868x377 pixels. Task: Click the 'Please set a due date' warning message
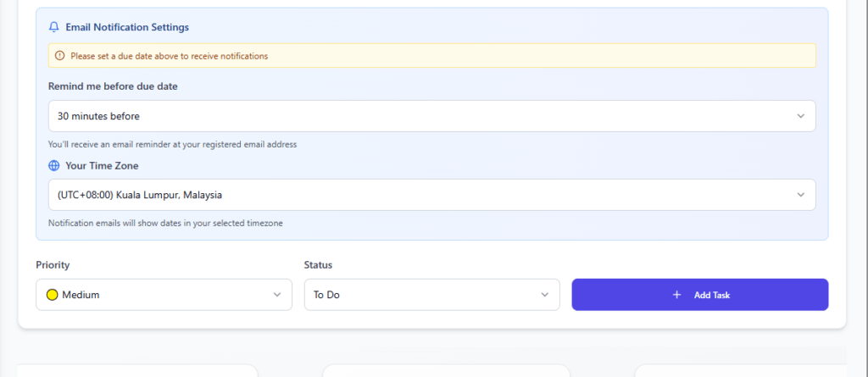170,56
